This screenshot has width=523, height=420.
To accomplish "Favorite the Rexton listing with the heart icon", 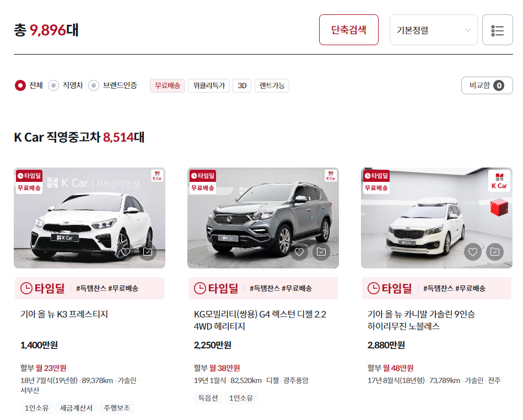I will tap(299, 251).
